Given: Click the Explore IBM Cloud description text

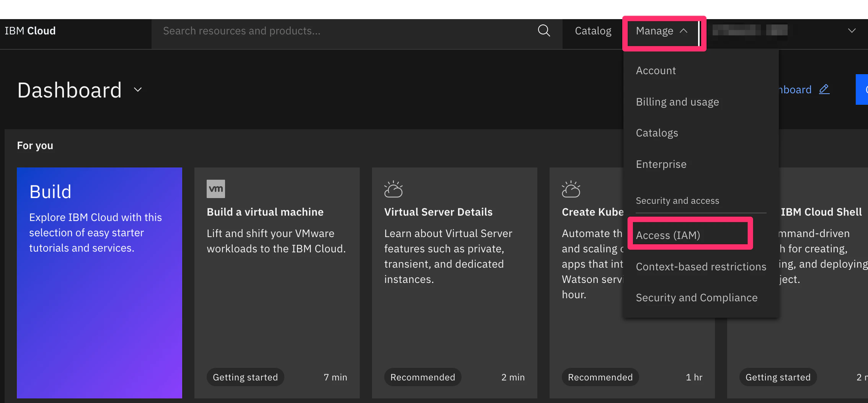Looking at the screenshot, I should tap(96, 232).
